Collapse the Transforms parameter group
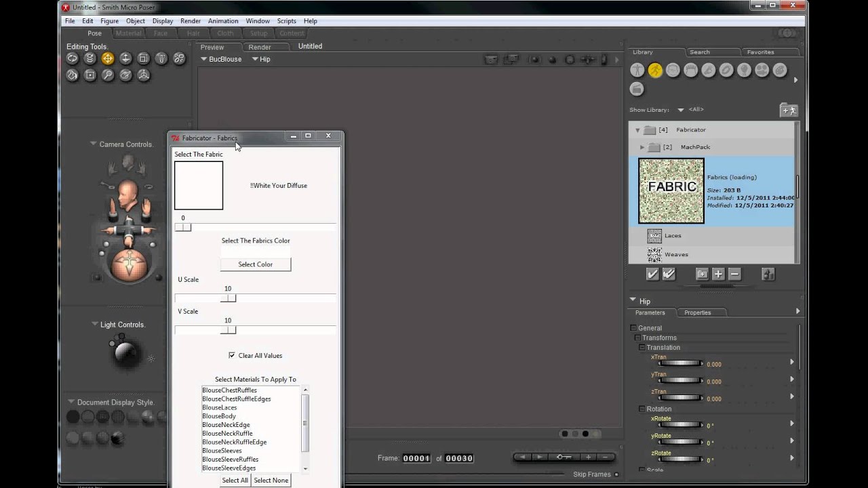The width and height of the screenshot is (868, 488). coord(637,338)
